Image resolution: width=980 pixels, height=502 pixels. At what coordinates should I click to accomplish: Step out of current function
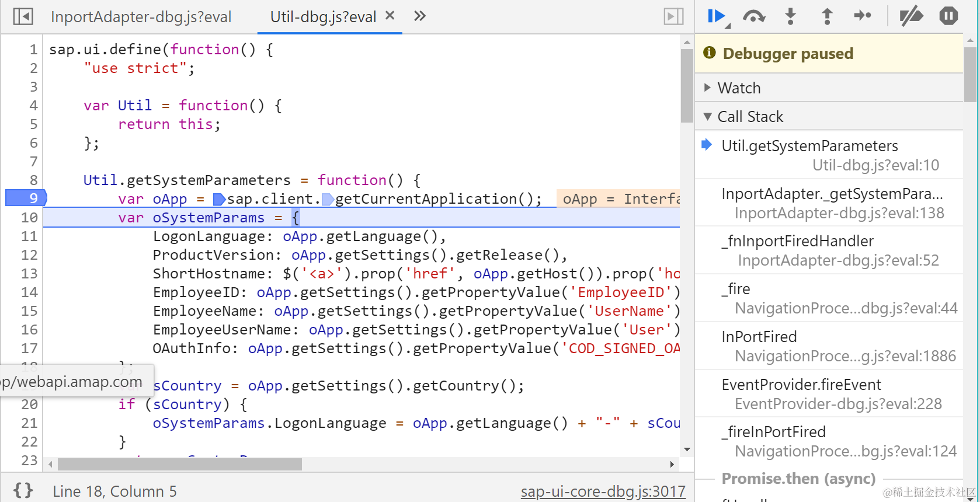click(x=827, y=16)
